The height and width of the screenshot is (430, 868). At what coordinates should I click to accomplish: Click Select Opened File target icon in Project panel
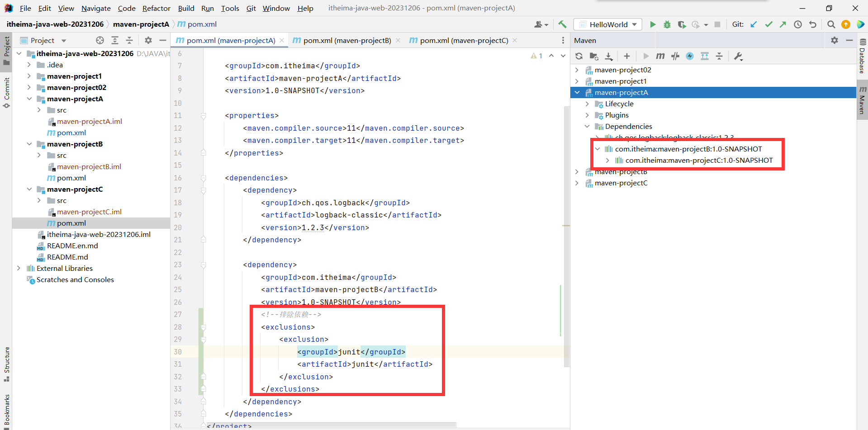(100, 40)
